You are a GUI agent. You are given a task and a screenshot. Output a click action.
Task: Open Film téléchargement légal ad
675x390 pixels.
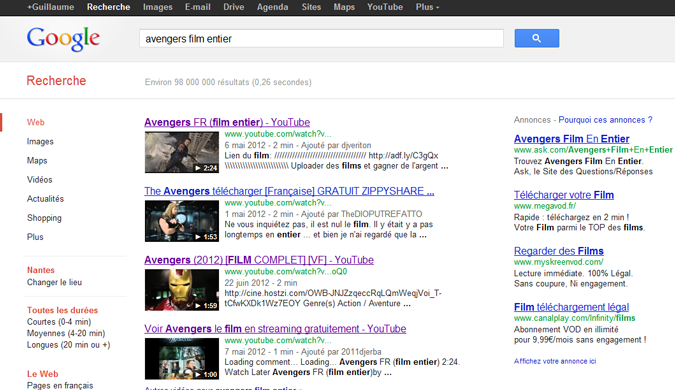(571, 307)
